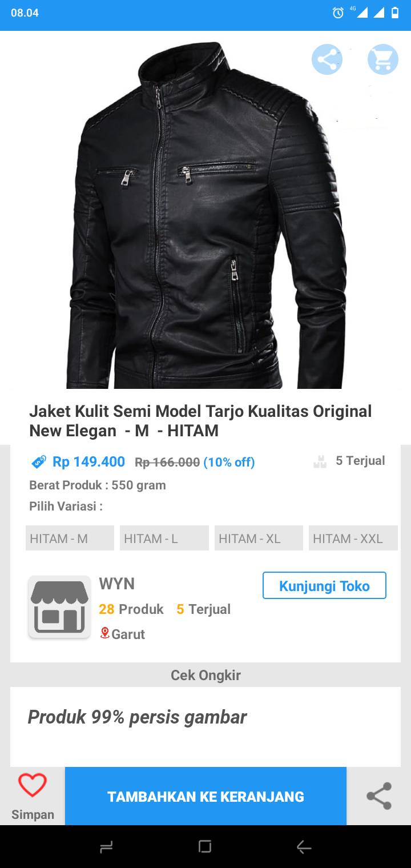Tap the share icon in bottom bar

pos(379,796)
